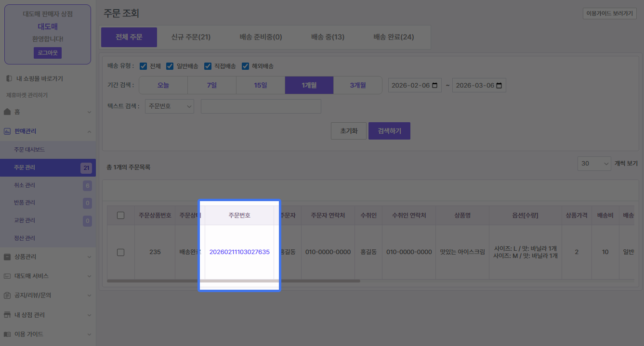
Task: Click the 공지/리뷰/문의 clipboard icon
Action: (7, 295)
